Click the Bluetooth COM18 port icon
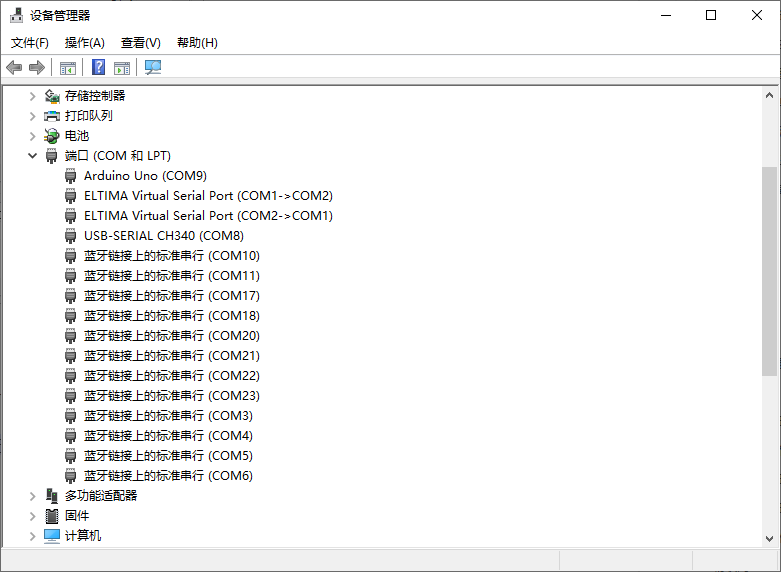The image size is (781, 572). pos(71,315)
